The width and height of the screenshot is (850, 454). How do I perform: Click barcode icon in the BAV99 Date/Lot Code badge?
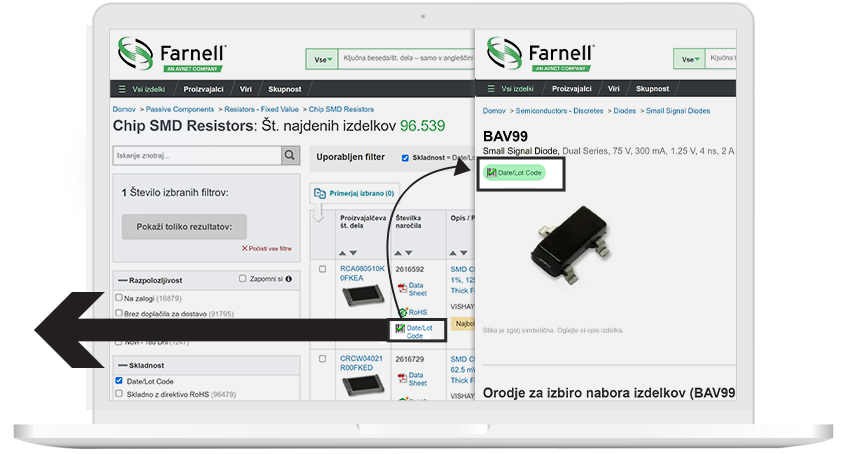pyautogui.click(x=491, y=172)
